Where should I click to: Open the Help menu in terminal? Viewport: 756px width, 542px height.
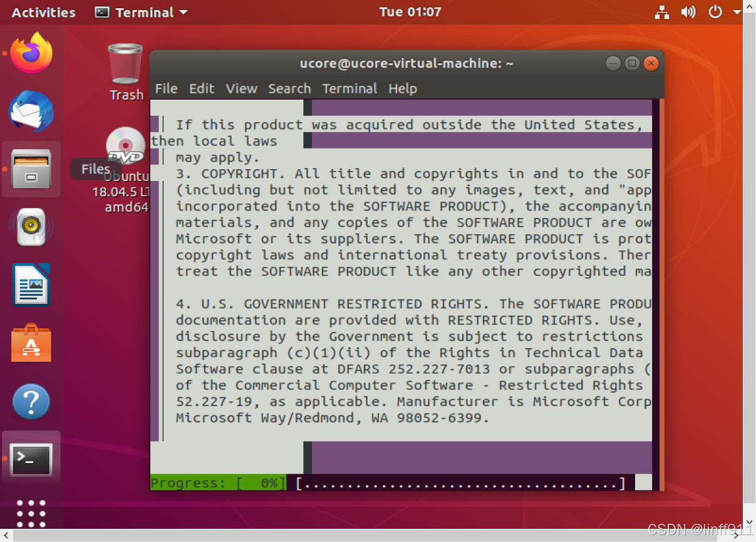403,88
